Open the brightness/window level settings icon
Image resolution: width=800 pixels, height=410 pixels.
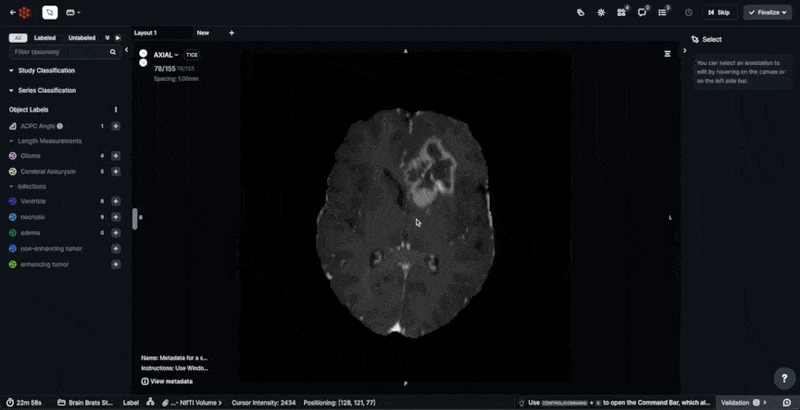601,13
